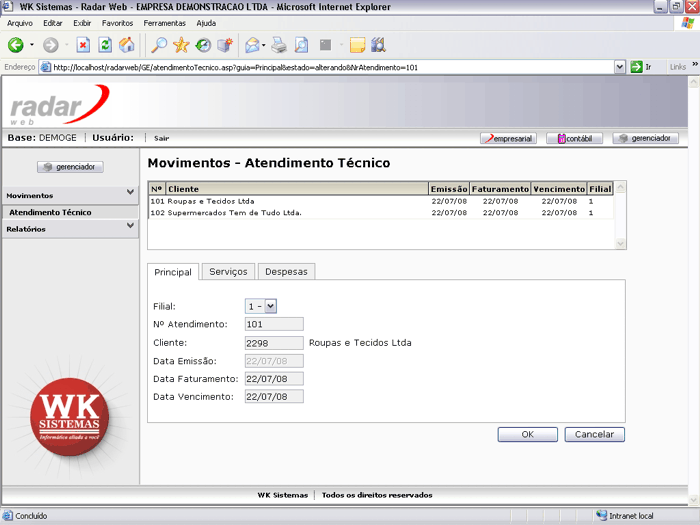This screenshot has height=525, width=700.
Task: Open Favorites star icon
Action: pyautogui.click(x=181, y=45)
